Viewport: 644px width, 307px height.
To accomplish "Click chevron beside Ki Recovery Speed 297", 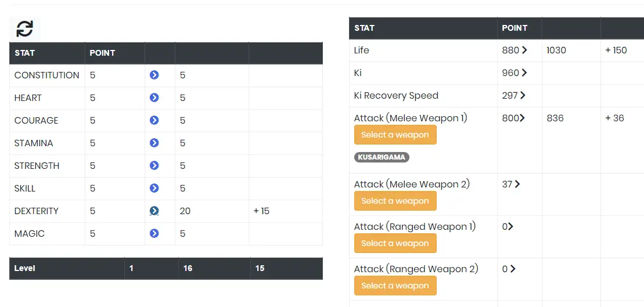I will tap(523, 95).
